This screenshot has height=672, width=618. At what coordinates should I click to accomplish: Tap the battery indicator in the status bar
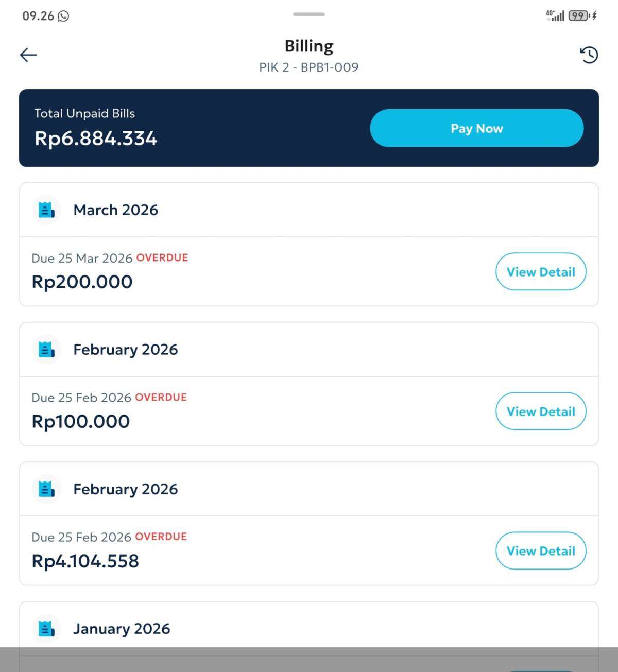tap(578, 16)
